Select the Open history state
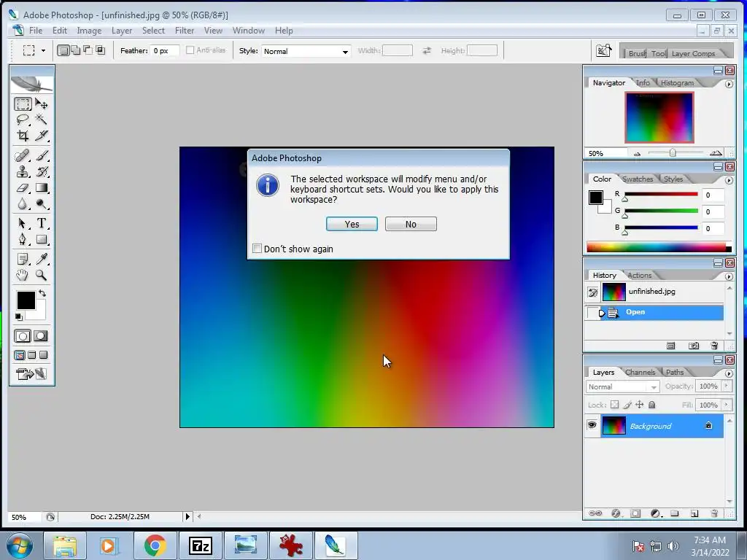Image resolution: width=747 pixels, height=560 pixels. point(654,312)
